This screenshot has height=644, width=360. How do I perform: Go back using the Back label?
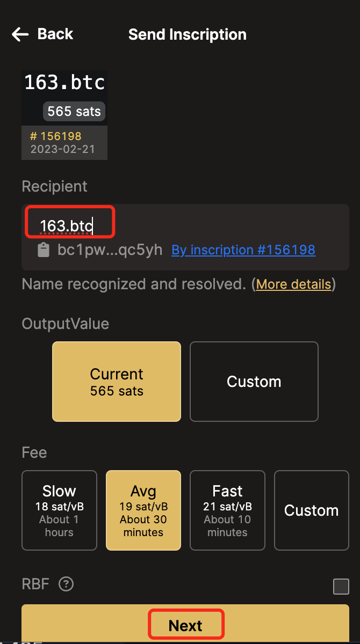coord(55,34)
